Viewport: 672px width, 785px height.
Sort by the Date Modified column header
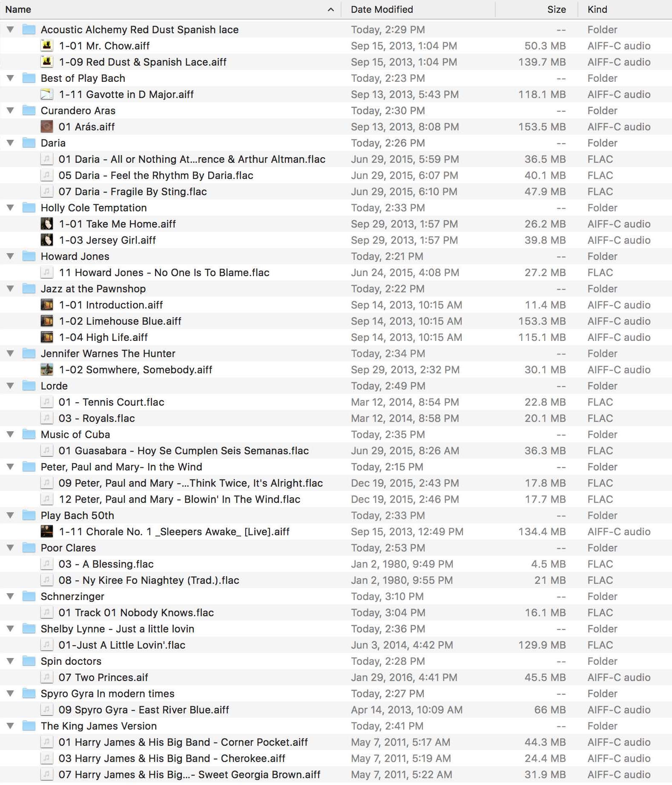[418, 9]
